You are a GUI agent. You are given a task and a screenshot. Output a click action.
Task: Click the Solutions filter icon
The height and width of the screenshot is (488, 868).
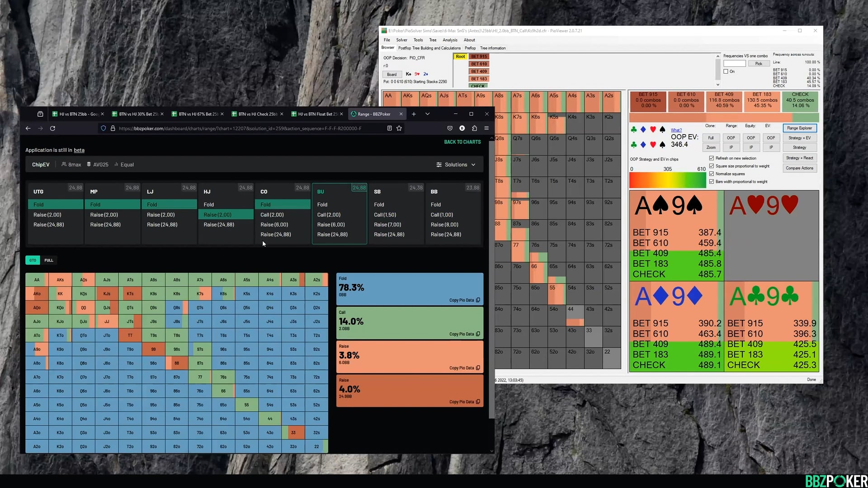pyautogui.click(x=439, y=164)
